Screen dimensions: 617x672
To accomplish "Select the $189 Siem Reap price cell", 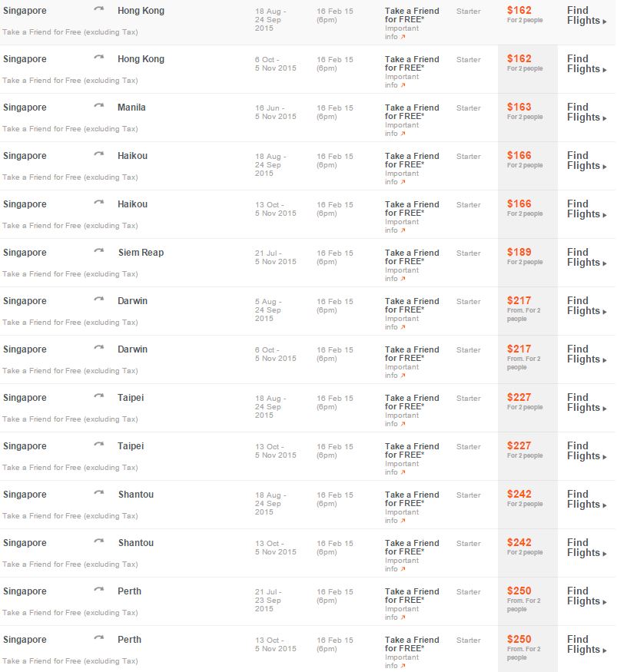I will coord(528,263).
